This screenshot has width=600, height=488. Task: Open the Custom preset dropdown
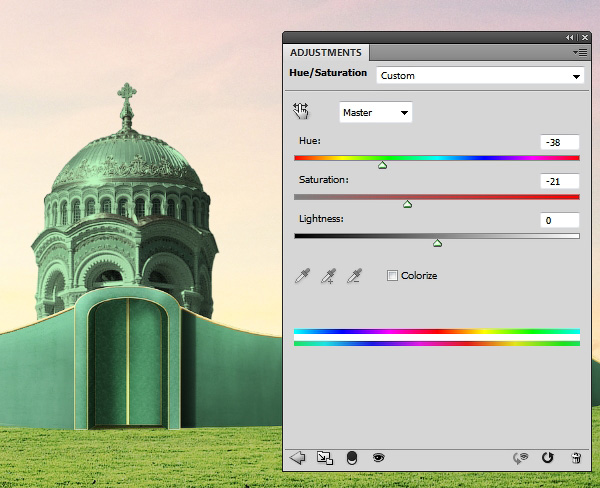coord(480,76)
